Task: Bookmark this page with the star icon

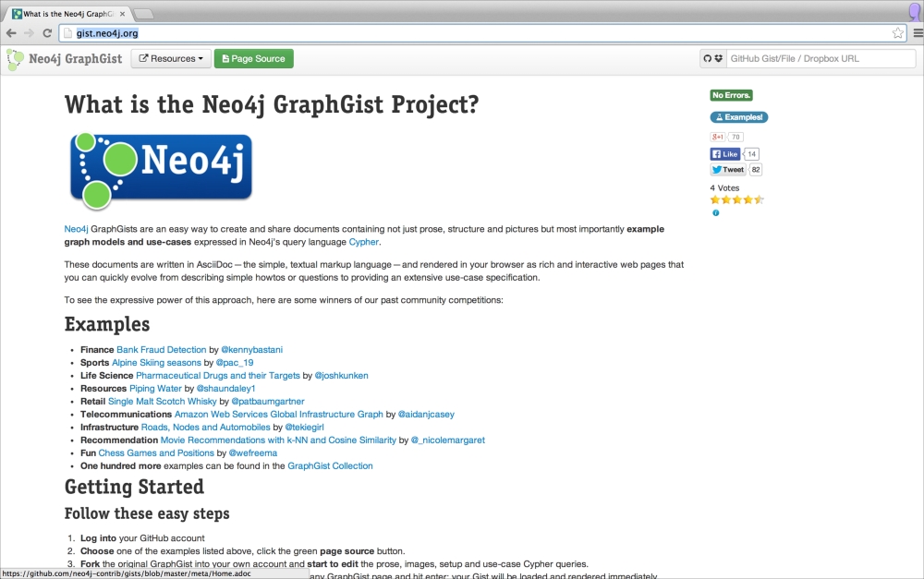Action: pos(897,33)
